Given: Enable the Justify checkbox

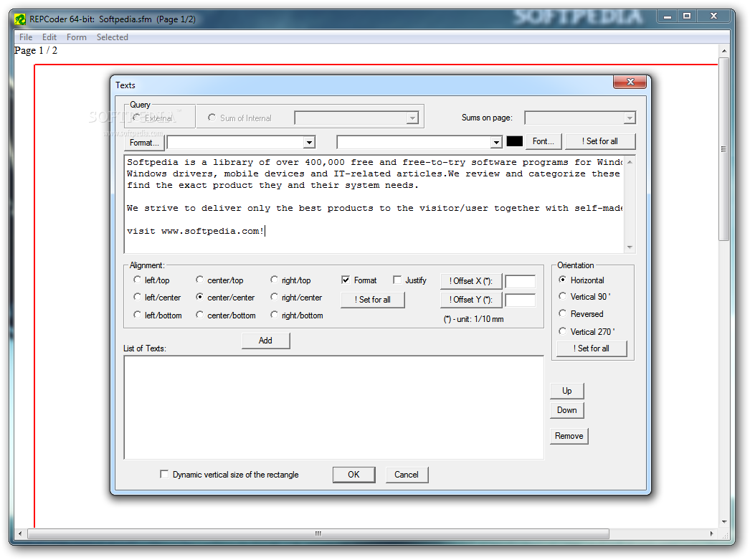Looking at the screenshot, I should click(x=397, y=280).
